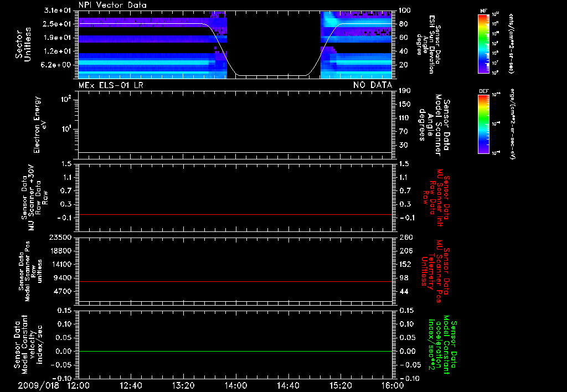Click the DEF label above the color bar

tap(484, 91)
